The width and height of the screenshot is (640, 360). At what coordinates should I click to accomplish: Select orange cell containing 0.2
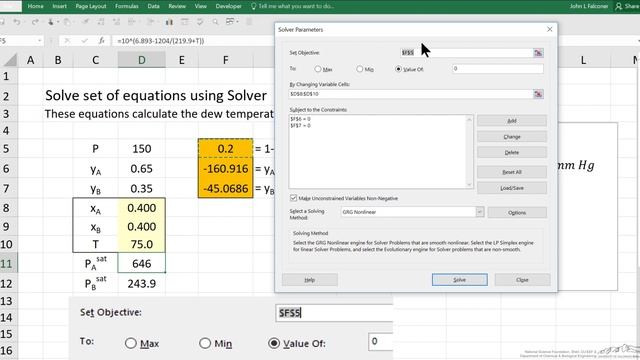tap(225, 149)
